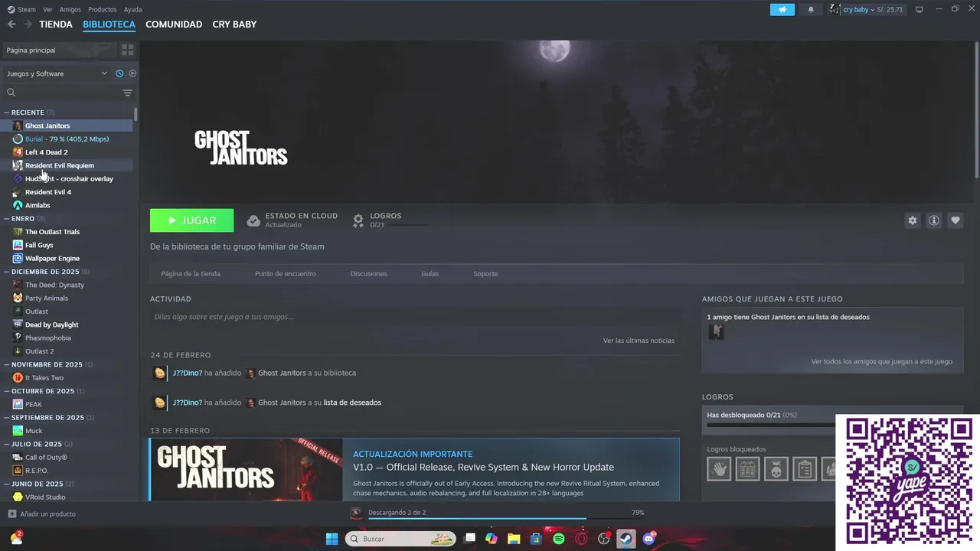Viewport: 980px width, 551px height.
Task: Click the Logros achievements gear icon
Action: click(x=358, y=220)
